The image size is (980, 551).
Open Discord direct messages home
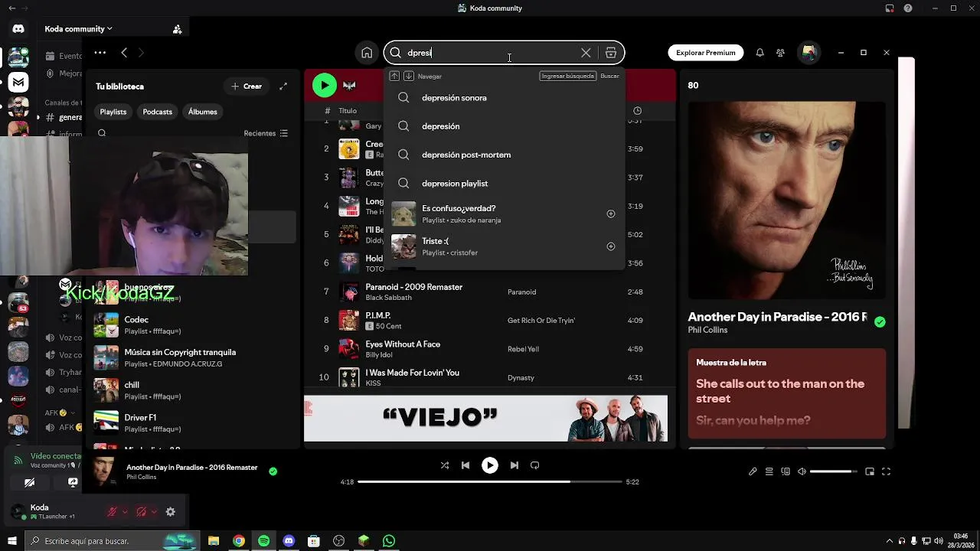(18, 29)
